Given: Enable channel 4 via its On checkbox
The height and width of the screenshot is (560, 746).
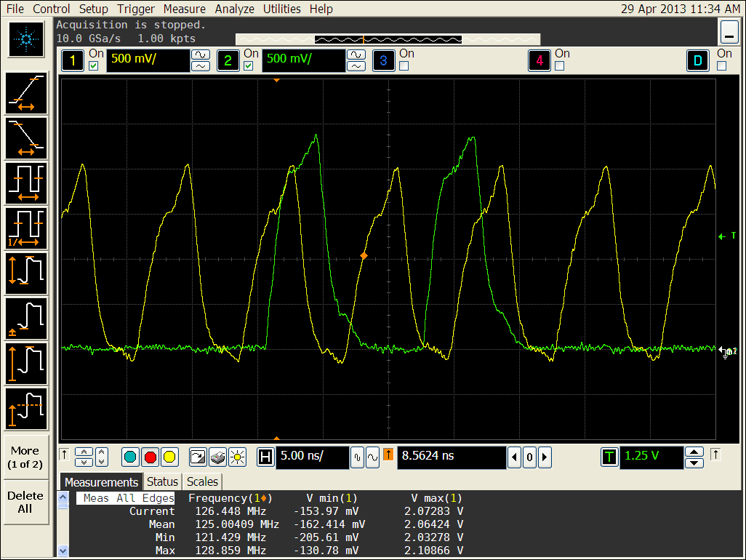Looking at the screenshot, I should pyautogui.click(x=560, y=65).
